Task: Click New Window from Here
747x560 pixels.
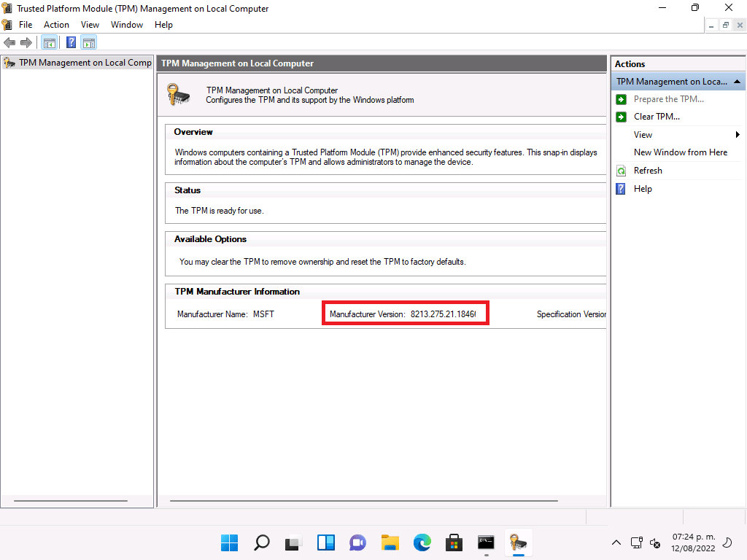Action: click(x=680, y=152)
